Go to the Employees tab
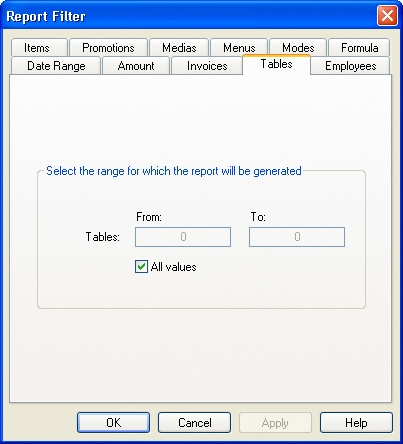Image resolution: width=403 pixels, height=444 pixels. pos(350,66)
